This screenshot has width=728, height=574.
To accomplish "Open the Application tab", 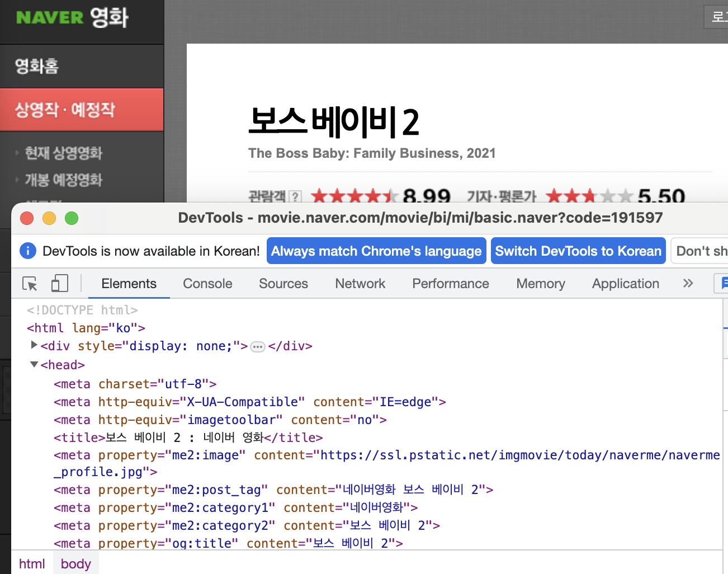I will click(x=626, y=284).
